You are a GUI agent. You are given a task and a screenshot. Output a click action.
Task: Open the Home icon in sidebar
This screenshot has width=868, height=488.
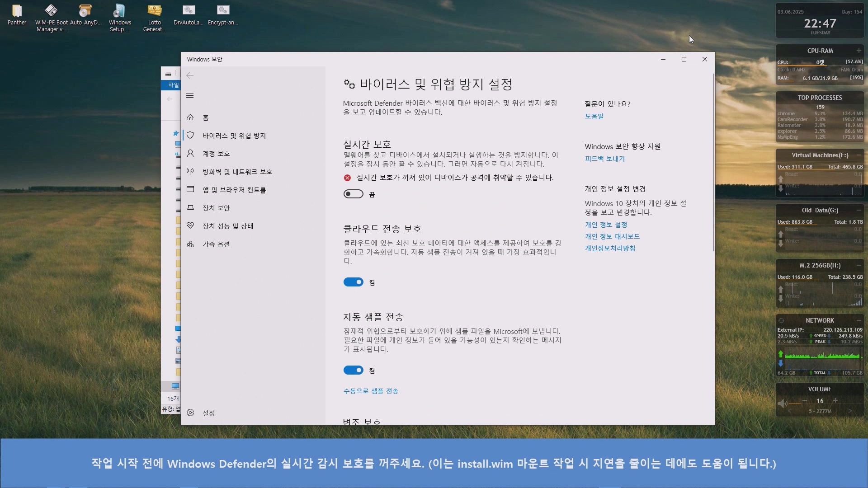tap(190, 117)
